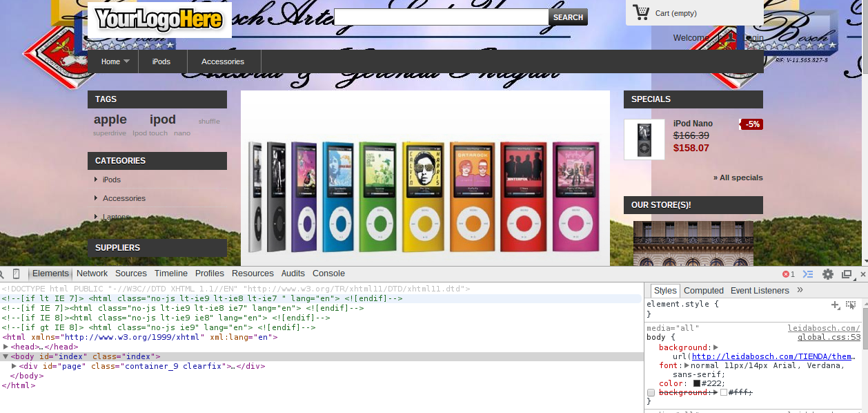Show the console drawer icon
The image size is (868, 413).
click(x=809, y=274)
